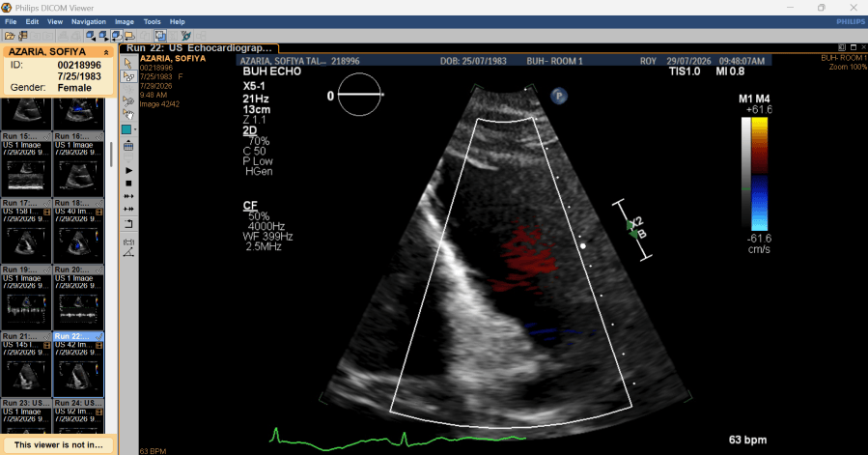Image resolution: width=868 pixels, height=455 pixels.
Task: Open the Tools menu
Action: [152, 21]
